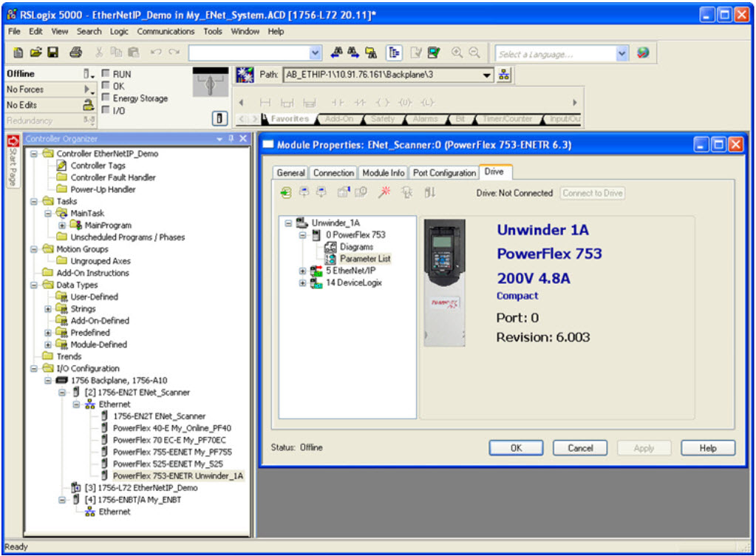756x556 pixels.
Task: Toggle the Controller Organizer toolbar icon
Action: (395, 52)
